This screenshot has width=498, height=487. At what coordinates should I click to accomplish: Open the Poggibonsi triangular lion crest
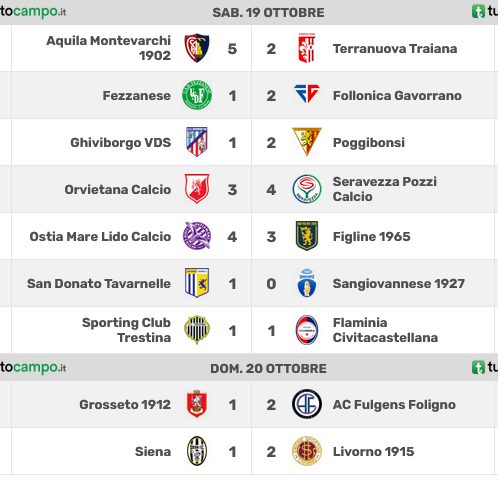(307, 141)
